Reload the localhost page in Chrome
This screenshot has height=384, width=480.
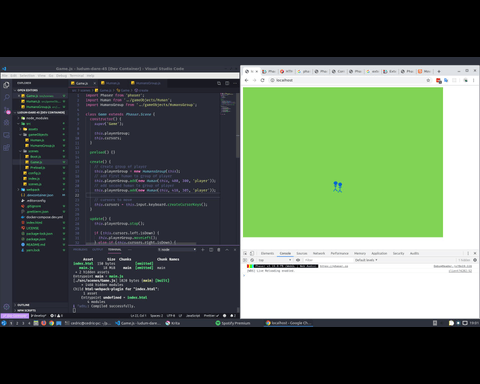click(x=262, y=80)
